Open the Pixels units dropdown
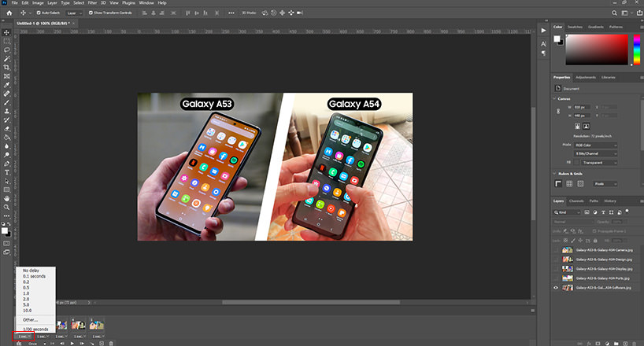644x346 pixels. (x=605, y=184)
